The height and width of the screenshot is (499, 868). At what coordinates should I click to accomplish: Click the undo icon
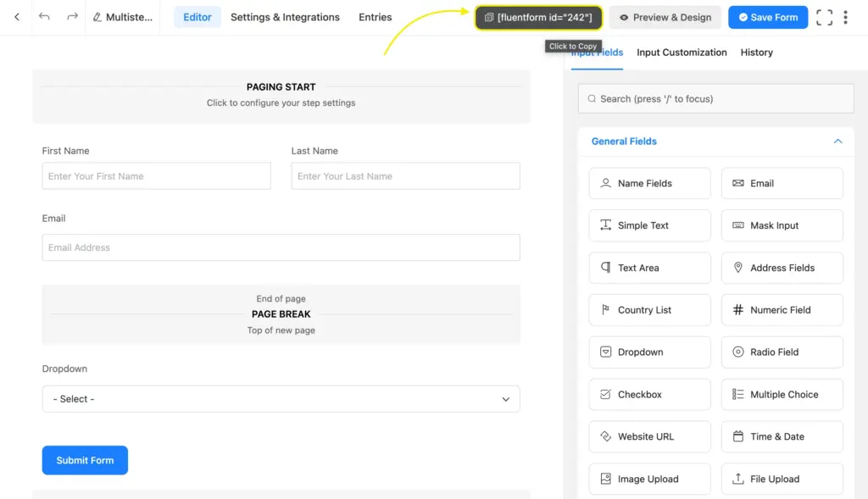click(45, 17)
